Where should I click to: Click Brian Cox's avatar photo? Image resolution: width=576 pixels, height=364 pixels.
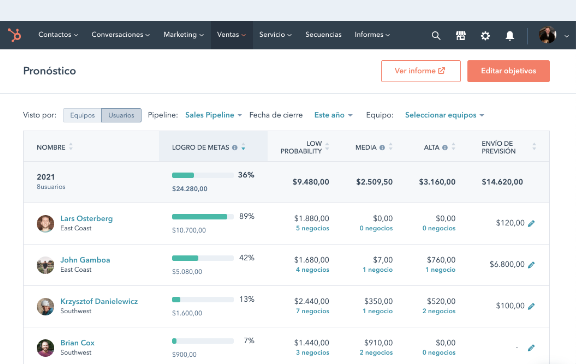[46, 348]
